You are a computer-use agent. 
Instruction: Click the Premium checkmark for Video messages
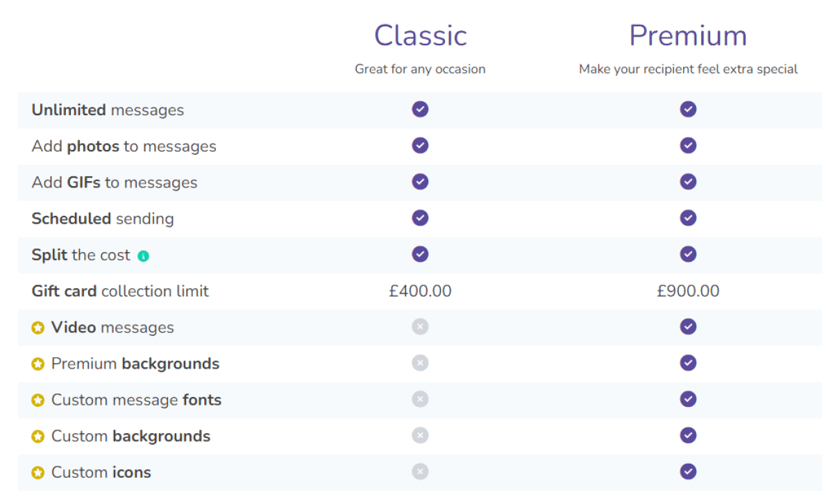(688, 326)
